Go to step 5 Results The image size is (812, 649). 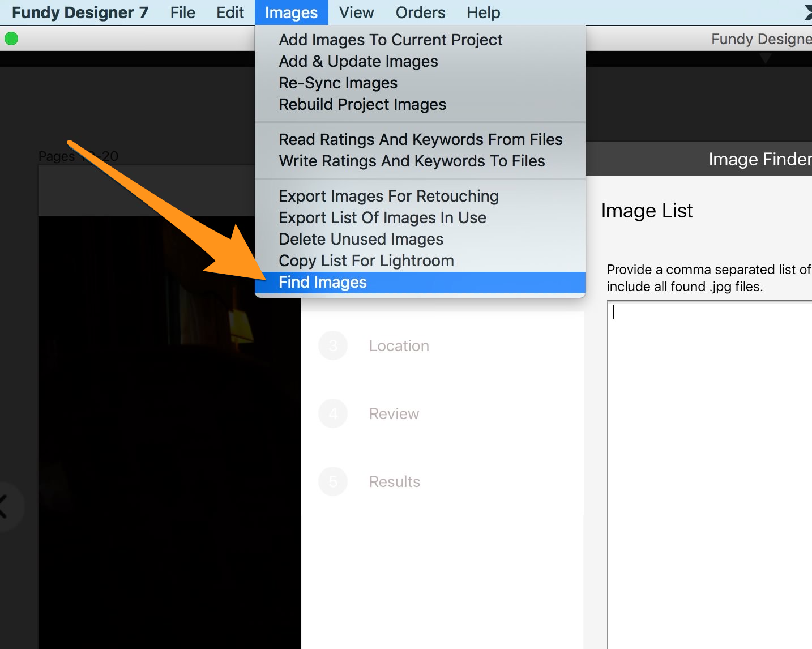(394, 481)
